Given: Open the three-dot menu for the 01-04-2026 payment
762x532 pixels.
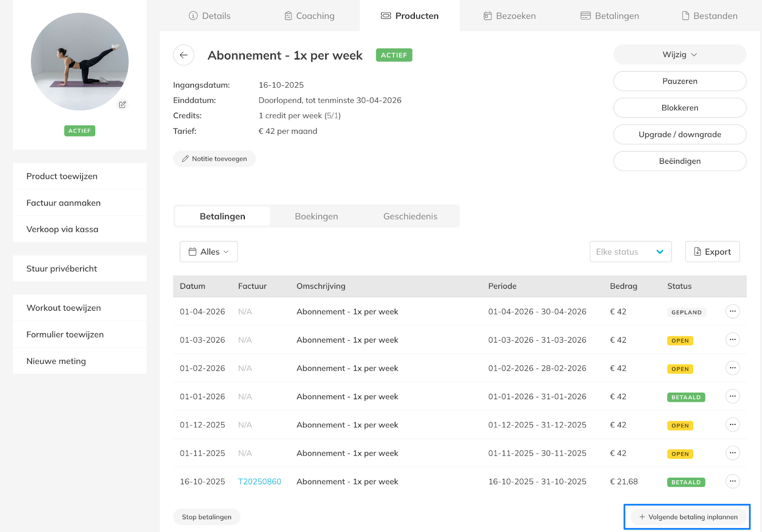Looking at the screenshot, I should click(732, 312).
